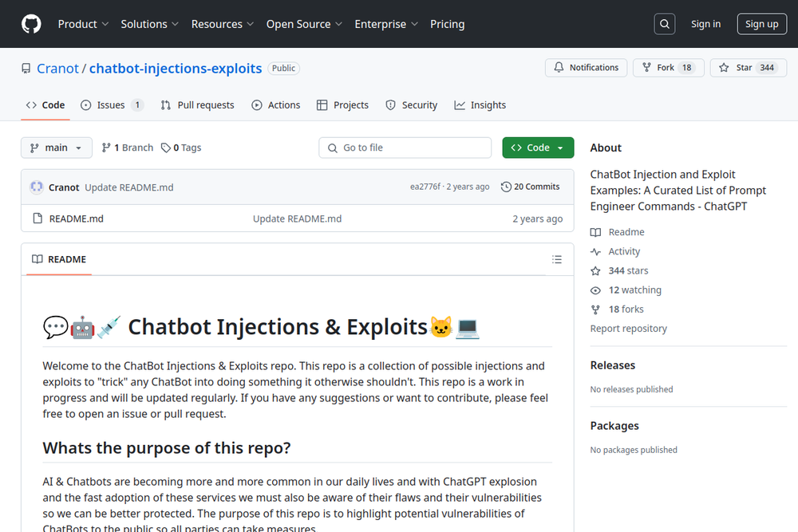Switch to the Code tab

[x=45, y=105]
